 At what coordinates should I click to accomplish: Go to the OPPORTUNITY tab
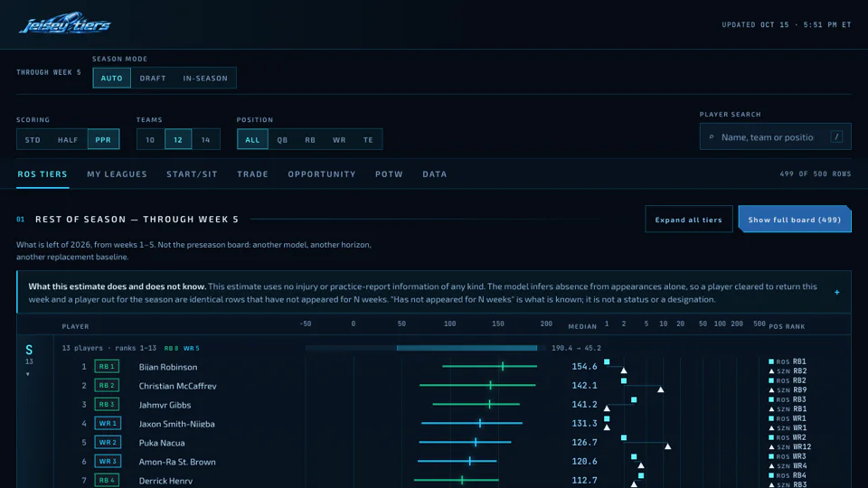pos(322,174)
